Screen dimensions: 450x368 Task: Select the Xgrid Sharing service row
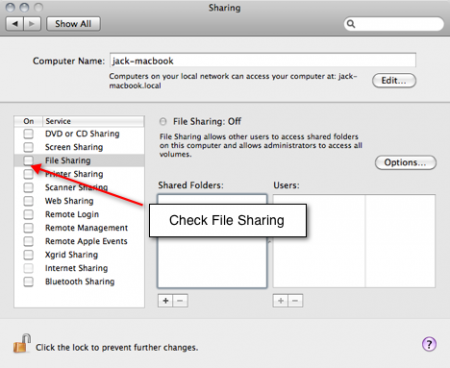[79, 255]
